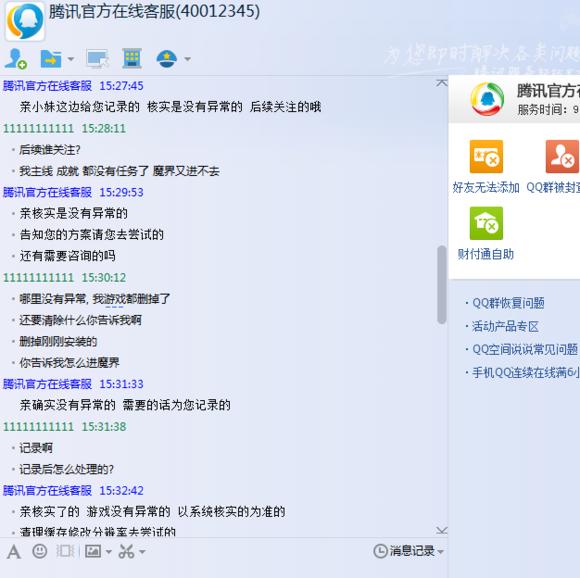The height and width of the screenshot is (578, 580).
Task: Click message 我主线 成就 都没有任务了
Action: 119,171
